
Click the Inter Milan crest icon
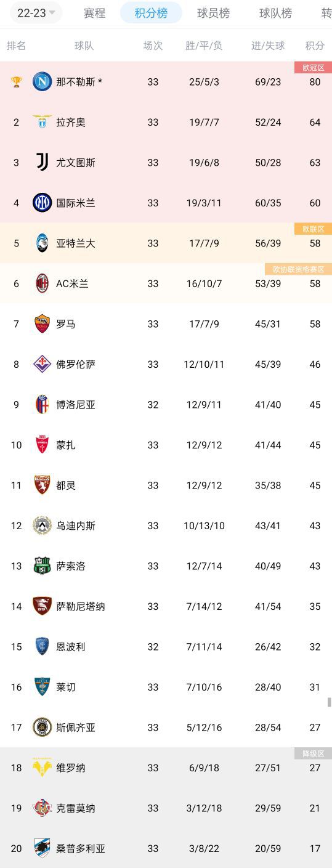pos(42,203)
